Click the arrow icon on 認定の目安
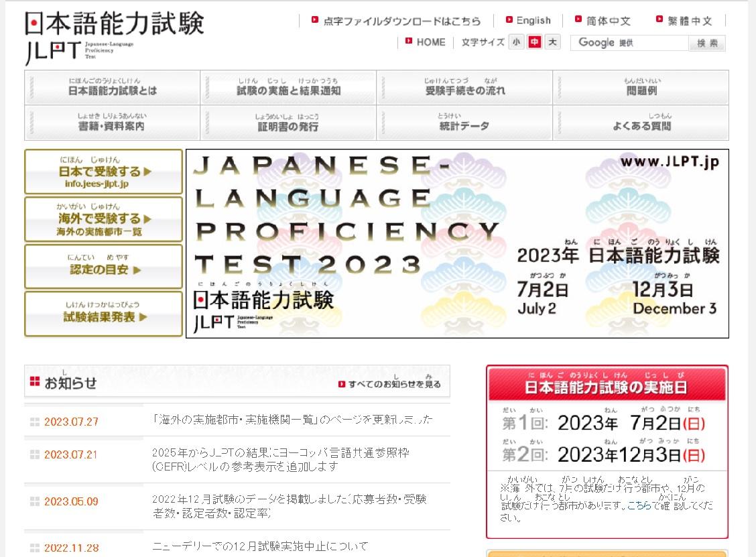756x557 pixels. 137,270
